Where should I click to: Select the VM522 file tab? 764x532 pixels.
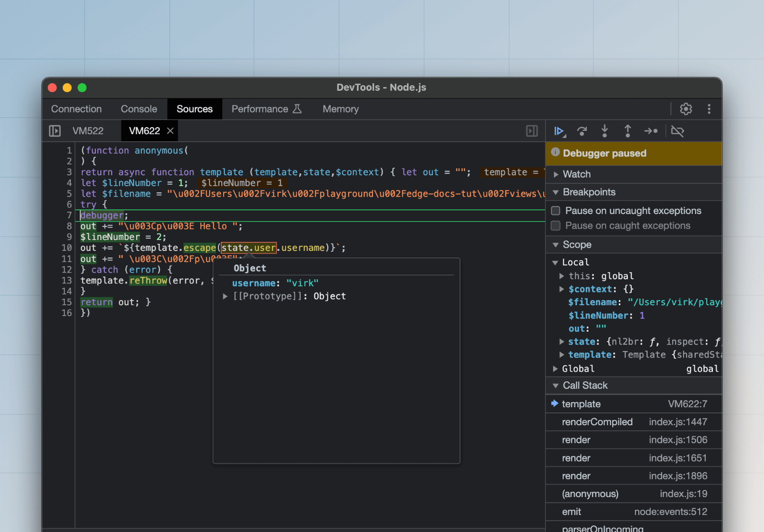tap(88, 131)
